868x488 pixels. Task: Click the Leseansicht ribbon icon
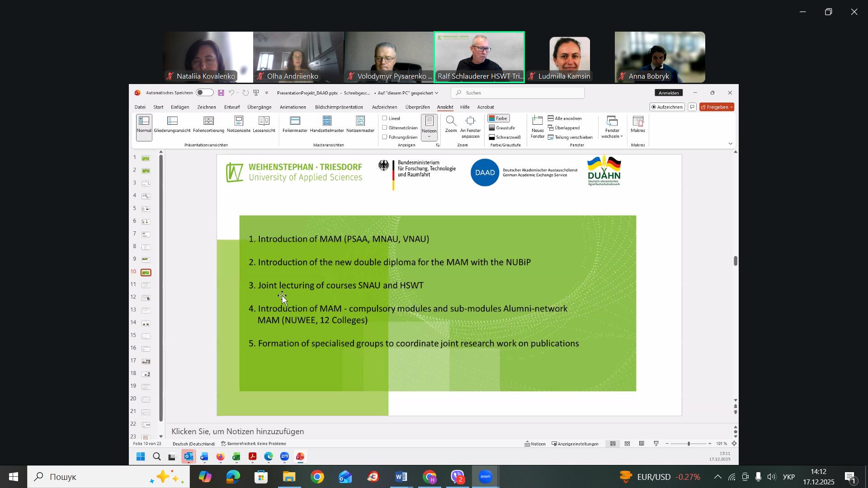[264, 121]
